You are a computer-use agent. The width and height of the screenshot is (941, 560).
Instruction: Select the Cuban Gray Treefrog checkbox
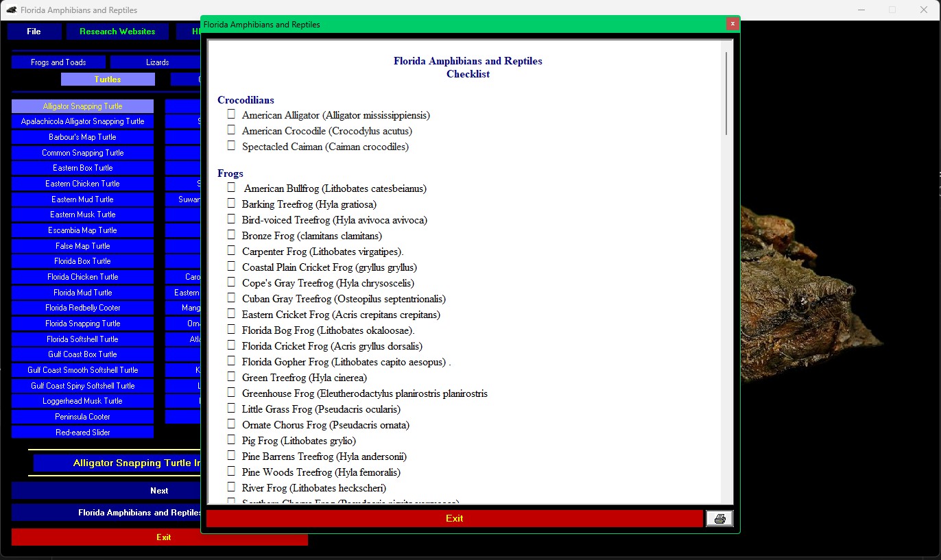click(x=231, y=298)
